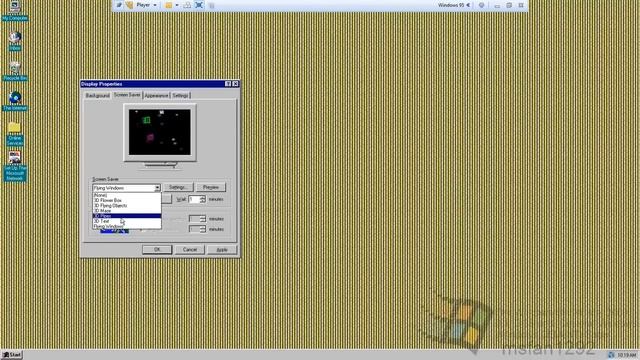
Task: Choose 3D Maze from the list
Action: [127, 211]
